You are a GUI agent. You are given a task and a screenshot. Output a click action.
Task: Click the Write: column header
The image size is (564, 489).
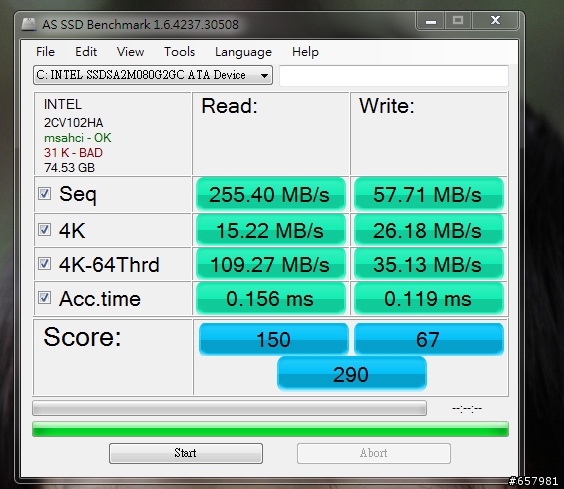[387, 106]
